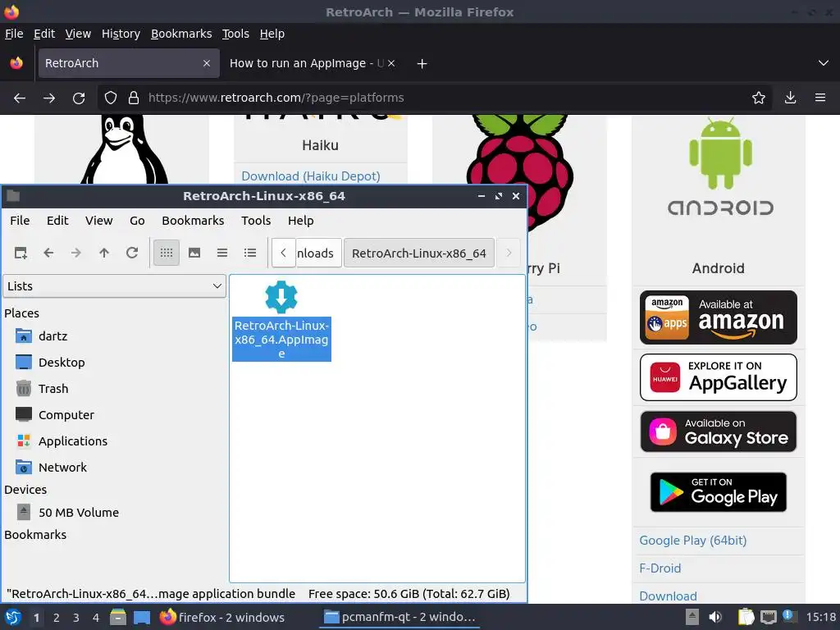
Task: Click Firefox back navigation arrow
Action: click(20, 98)
